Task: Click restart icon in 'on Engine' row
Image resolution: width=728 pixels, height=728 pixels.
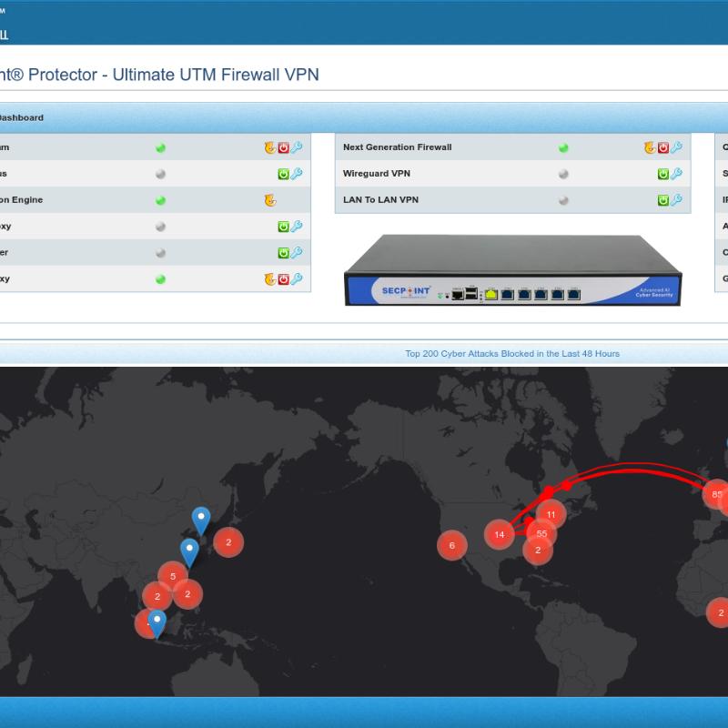Action: (270, 200)
